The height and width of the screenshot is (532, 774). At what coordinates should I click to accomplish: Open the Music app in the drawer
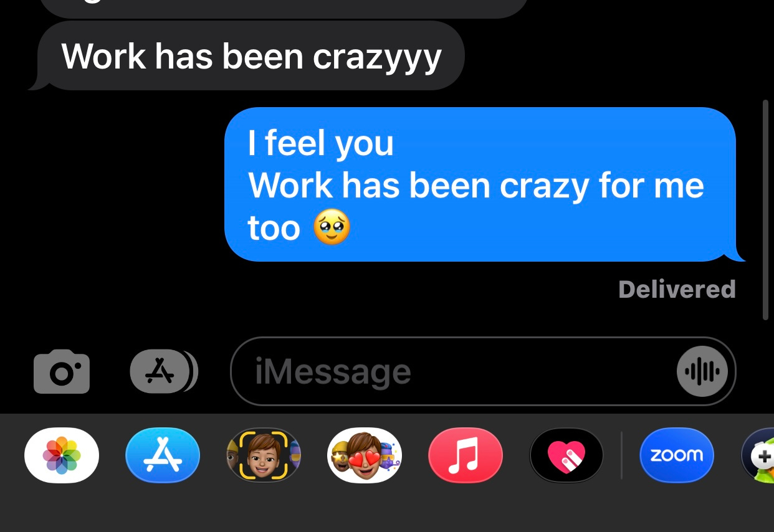click(x=466, y=455)
